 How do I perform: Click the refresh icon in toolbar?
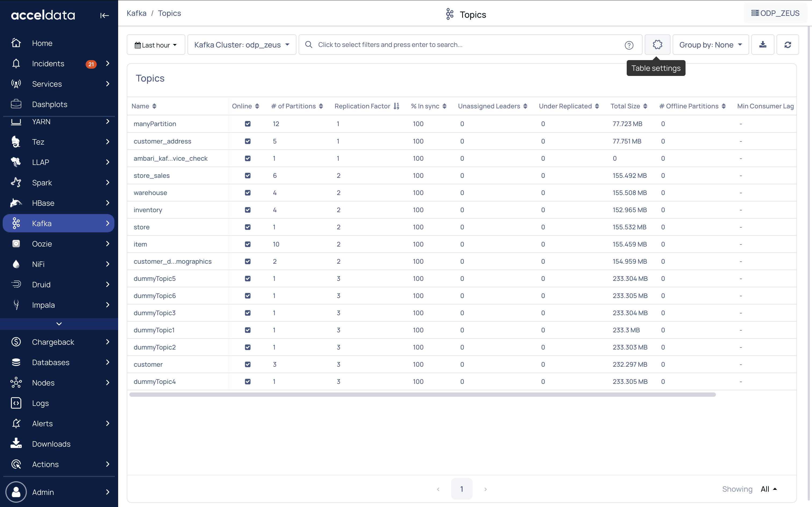[x=788, y=45]
